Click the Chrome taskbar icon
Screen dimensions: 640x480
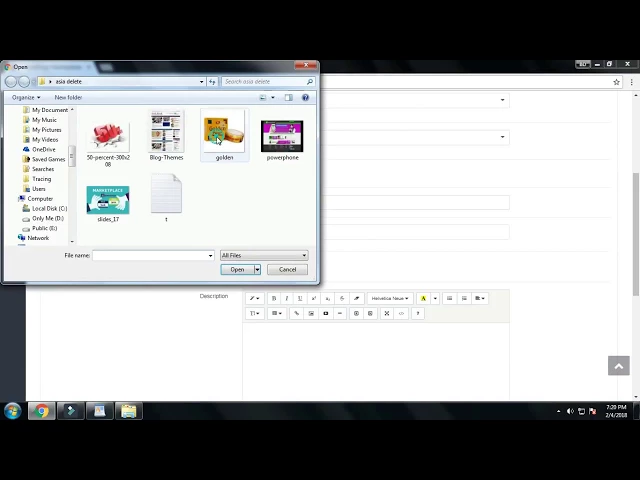(42, 411)
